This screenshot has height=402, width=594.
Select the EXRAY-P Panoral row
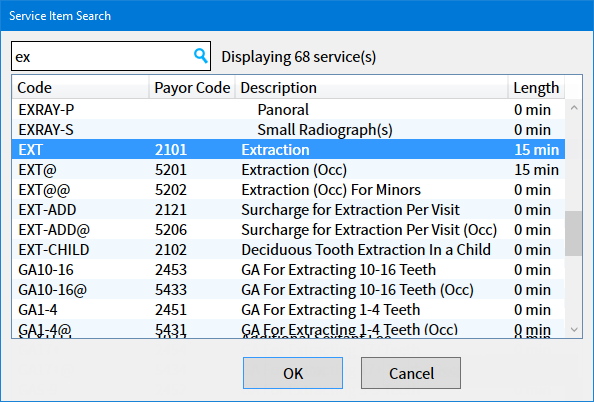288,109
